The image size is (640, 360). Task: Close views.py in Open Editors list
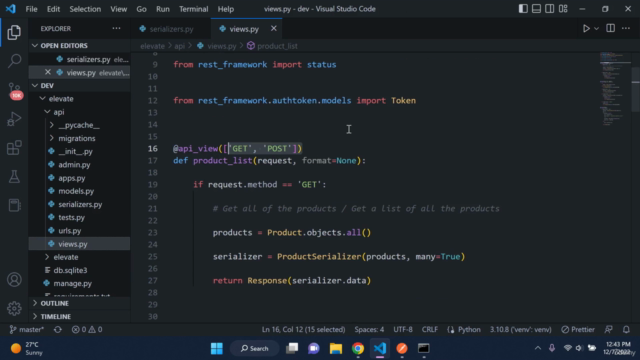pyautogui.click(x=48, y=72)
